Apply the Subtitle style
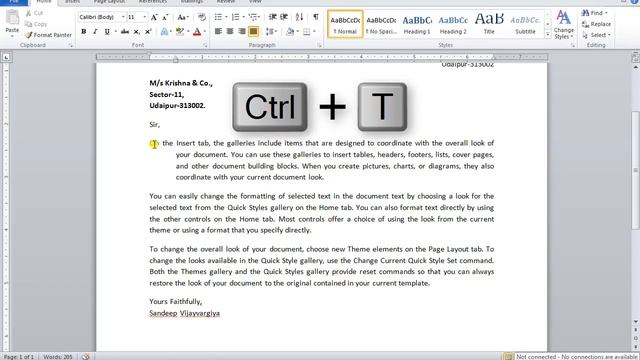This screenshot has height=360, width=640. [x=525, y=24]
